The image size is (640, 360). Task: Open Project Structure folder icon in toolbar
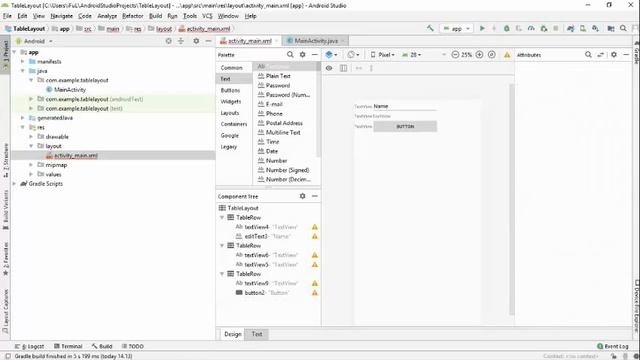611,29
